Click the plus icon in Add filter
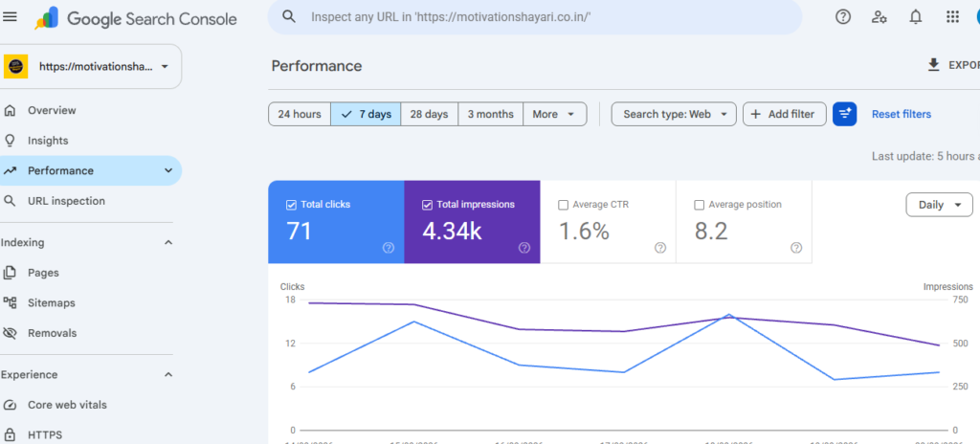The image size is (980, 444). coord(756,114)
